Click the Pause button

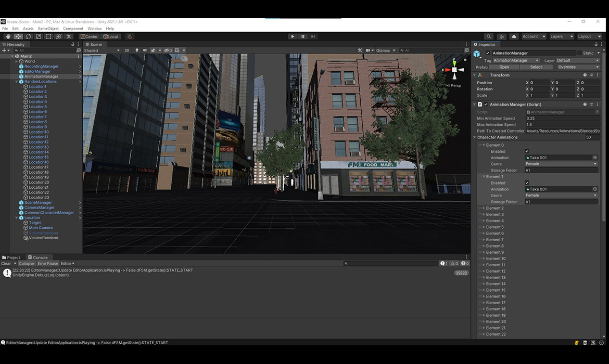tap(302, 36)
